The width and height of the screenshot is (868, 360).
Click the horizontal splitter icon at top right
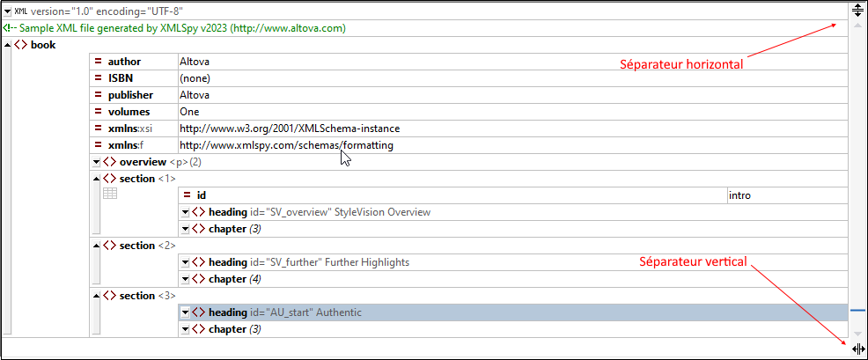(x=857, y=11)
